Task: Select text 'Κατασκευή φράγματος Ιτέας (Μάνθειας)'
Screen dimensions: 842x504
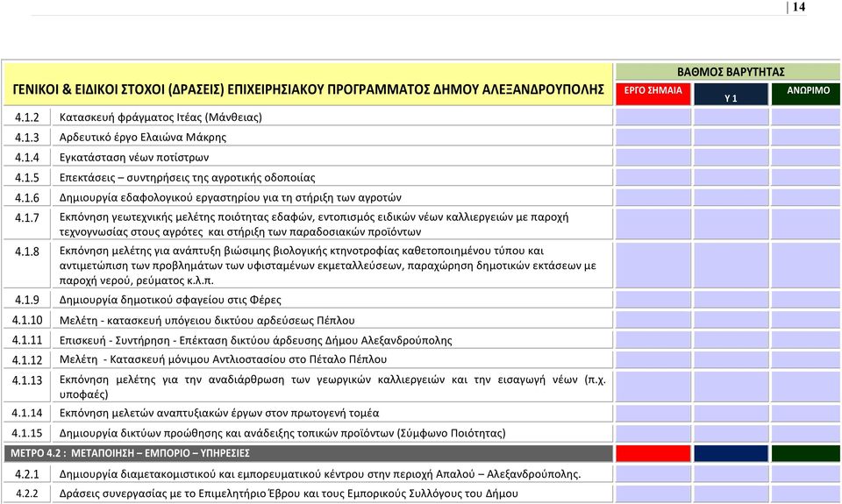Action: pos(161,117)
